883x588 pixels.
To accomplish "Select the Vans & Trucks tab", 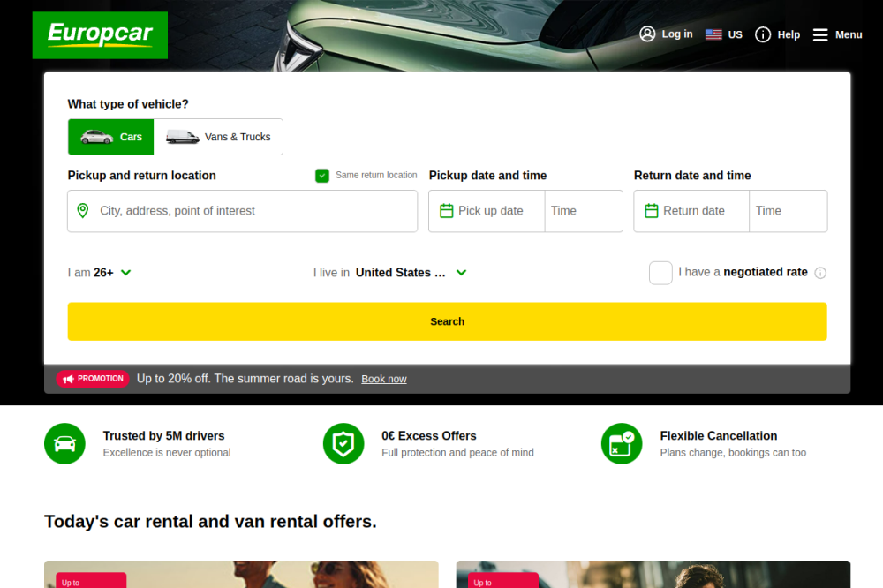I will pos(218,137).
